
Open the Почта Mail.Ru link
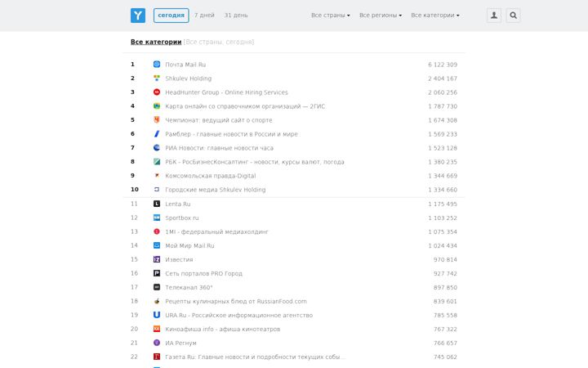click(x=185, y=65)
